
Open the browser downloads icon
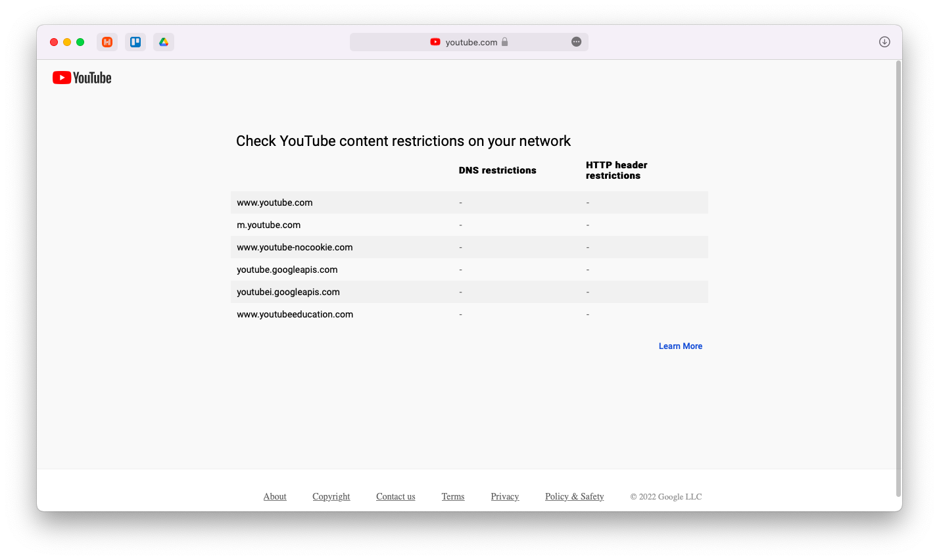(884, 41)
